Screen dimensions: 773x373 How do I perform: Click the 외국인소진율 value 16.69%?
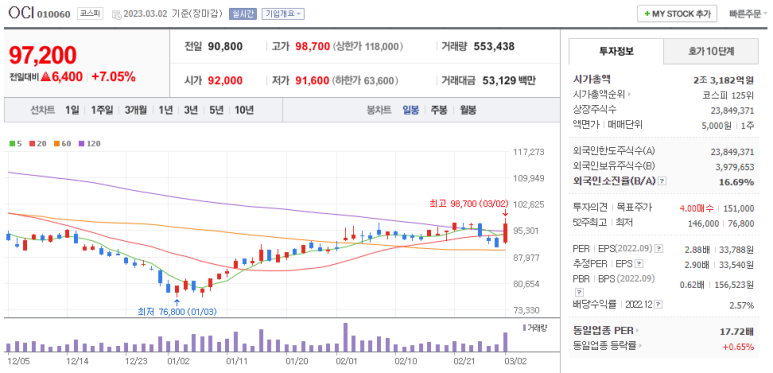pyautogui.click(x=736, y=182)
